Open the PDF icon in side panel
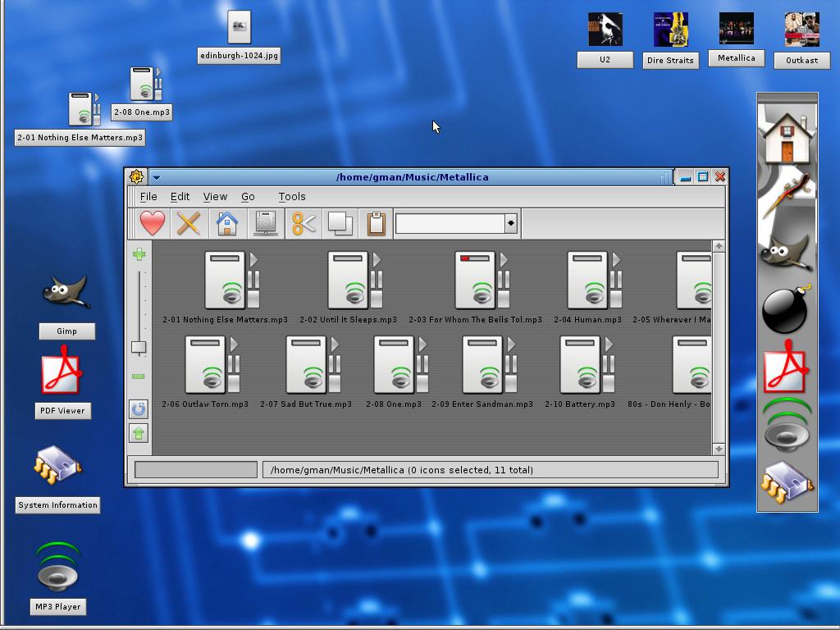Viewport: 840px width, 630px height. pyautogui.click(x=786, y=367)
